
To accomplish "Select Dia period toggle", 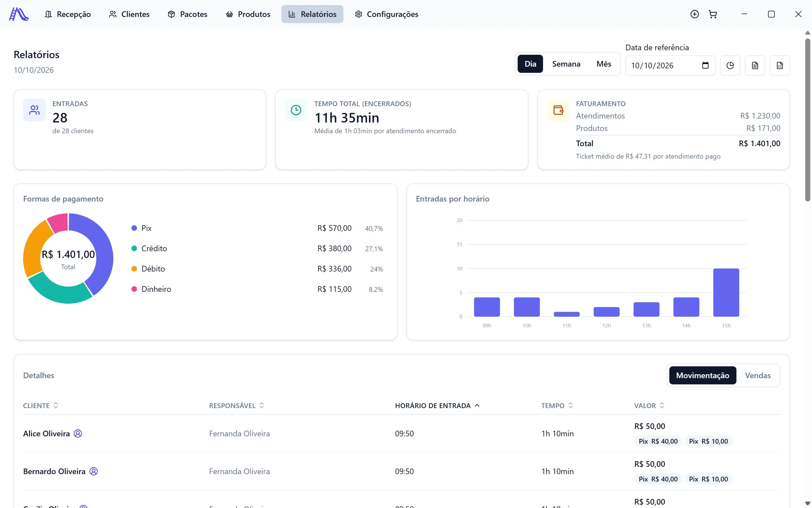I will point(530,64).
